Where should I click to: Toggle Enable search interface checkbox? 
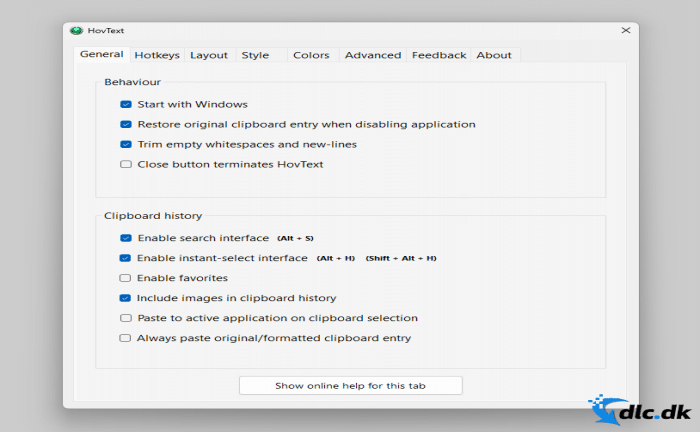[126, 238]
